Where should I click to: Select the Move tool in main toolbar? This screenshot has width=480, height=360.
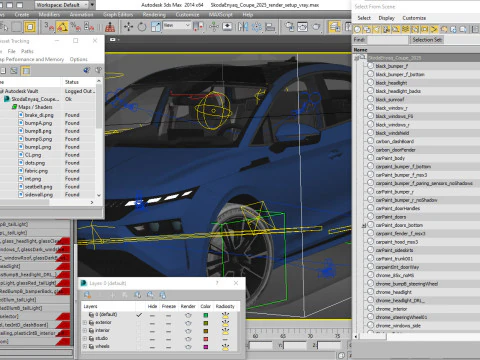pos(128,27)
